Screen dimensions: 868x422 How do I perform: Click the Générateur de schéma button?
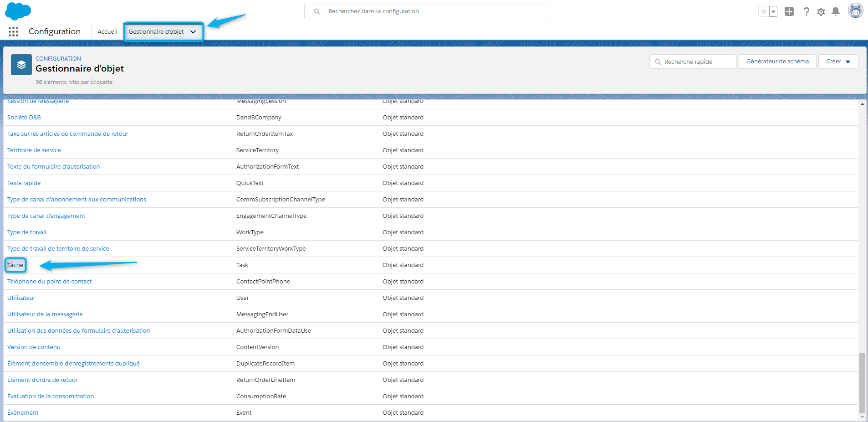tap(777, 62)
